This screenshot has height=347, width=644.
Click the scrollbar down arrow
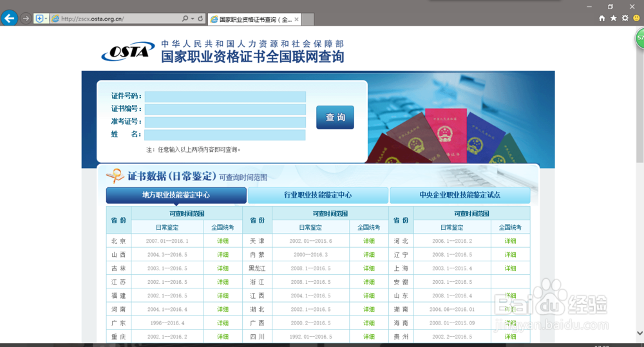click(639, 333)
